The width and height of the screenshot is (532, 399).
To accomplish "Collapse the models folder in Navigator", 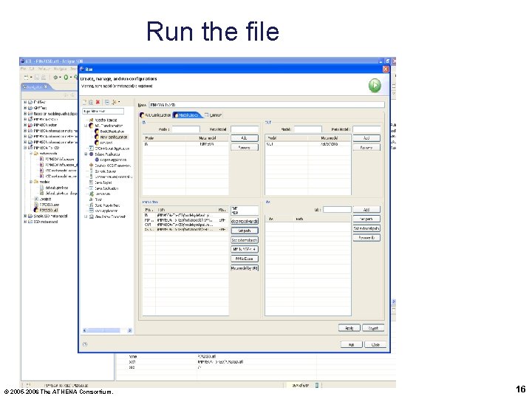I will click(x=31, y=182).
